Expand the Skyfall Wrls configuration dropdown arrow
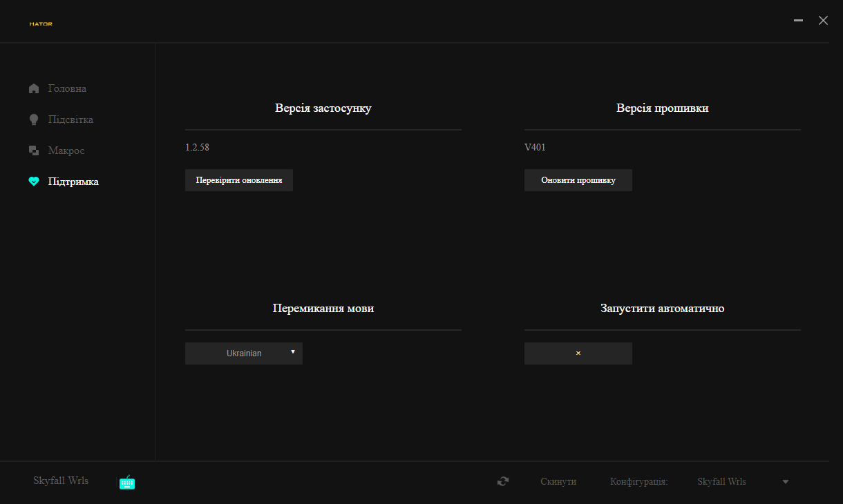Image resolution: width=843 pixels, height=504 pixels. [x=786, y=482]
